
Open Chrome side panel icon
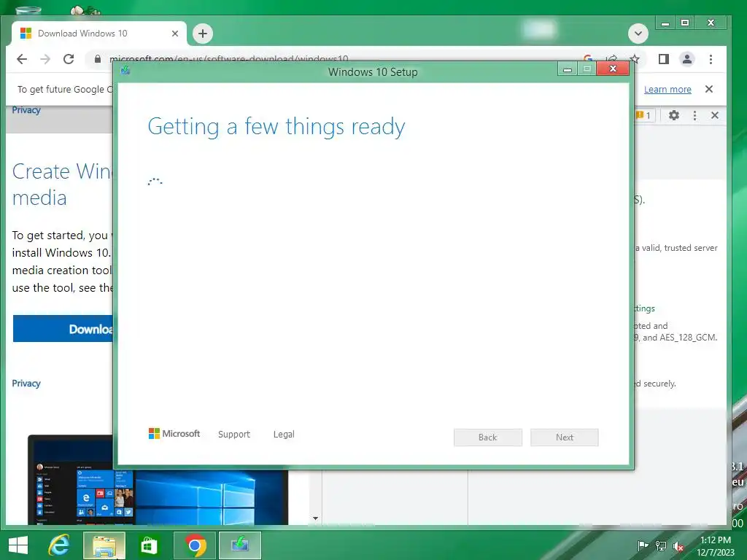coord(664,59)
